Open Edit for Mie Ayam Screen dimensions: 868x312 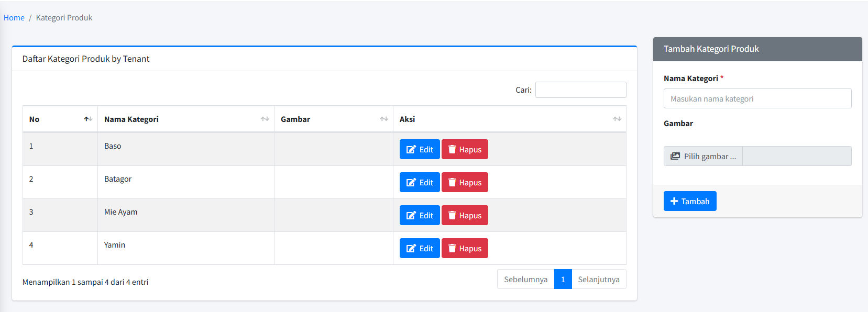coord(420,215)
